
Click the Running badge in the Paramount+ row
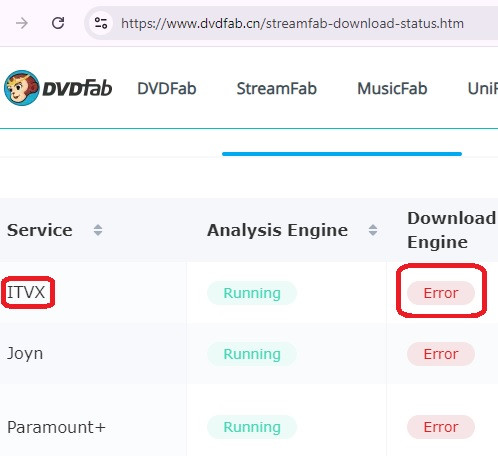tap(252, 427)
